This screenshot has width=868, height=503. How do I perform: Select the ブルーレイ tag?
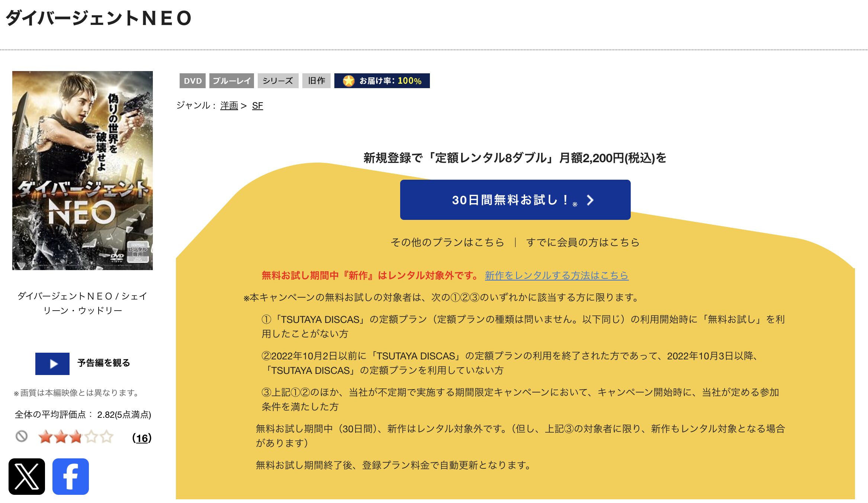pyautogui.click(x=232, y=81)
